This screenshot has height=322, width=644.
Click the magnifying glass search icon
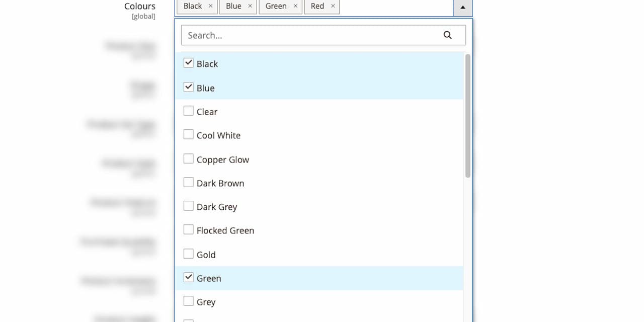click(447, 35)
